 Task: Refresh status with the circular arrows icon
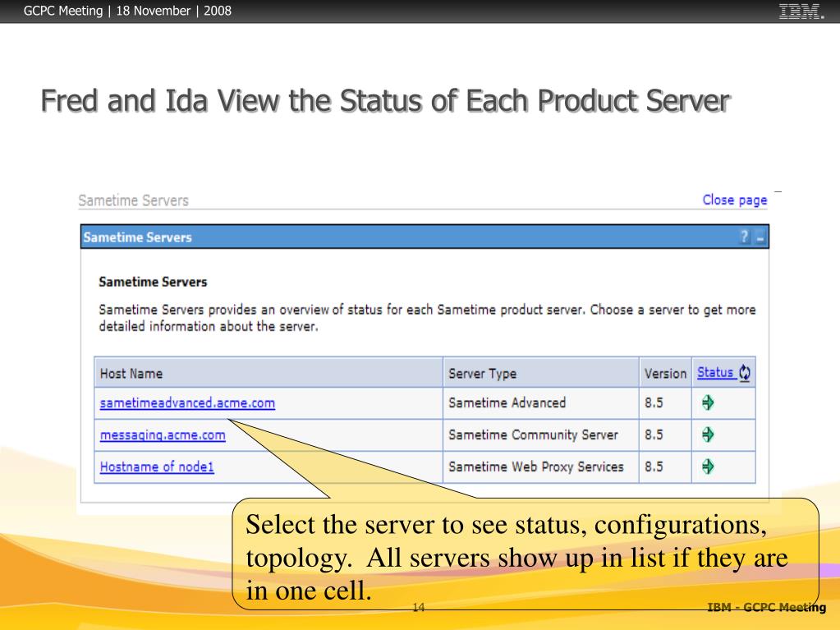(745, 372)
